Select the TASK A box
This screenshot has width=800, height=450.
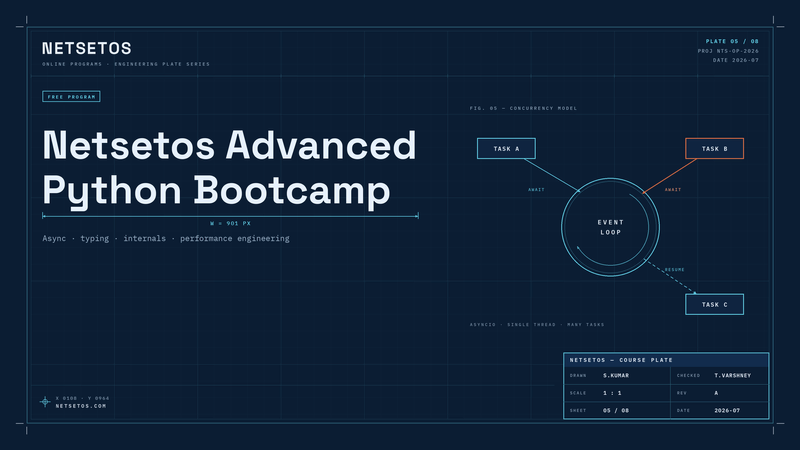point(506,148)
